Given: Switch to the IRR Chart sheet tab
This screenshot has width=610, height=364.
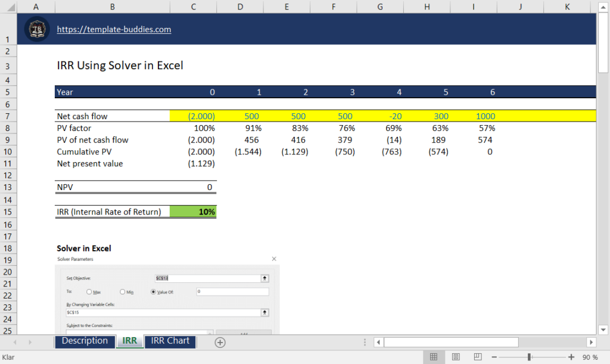Looking at the screenshot, I should point(170,341).
